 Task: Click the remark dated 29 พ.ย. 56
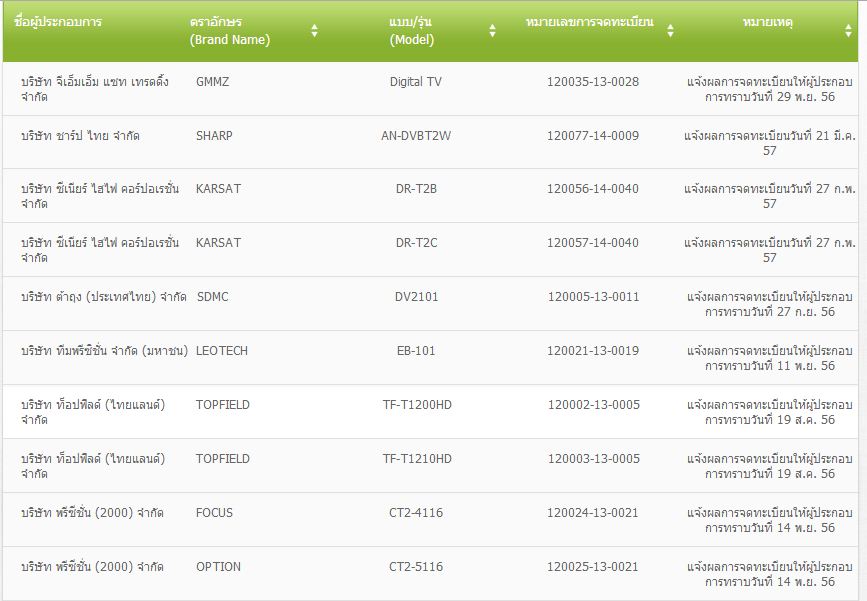[770, 89]
